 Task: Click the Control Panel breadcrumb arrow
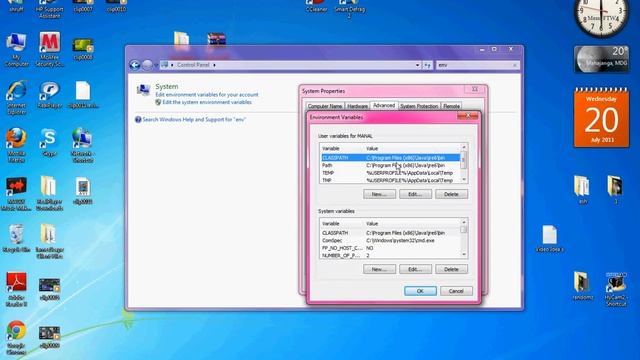point(214,65)
